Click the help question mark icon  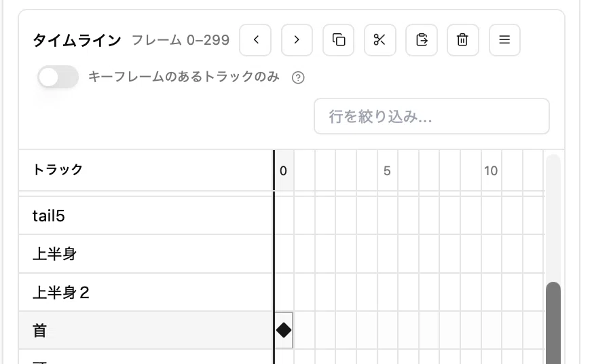coord(298,78)
